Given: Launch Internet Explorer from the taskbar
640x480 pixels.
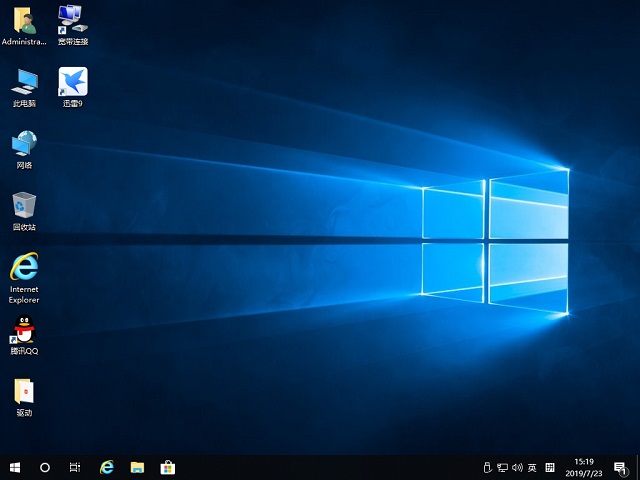Looking at the screenshot, I should click(107, 467).
